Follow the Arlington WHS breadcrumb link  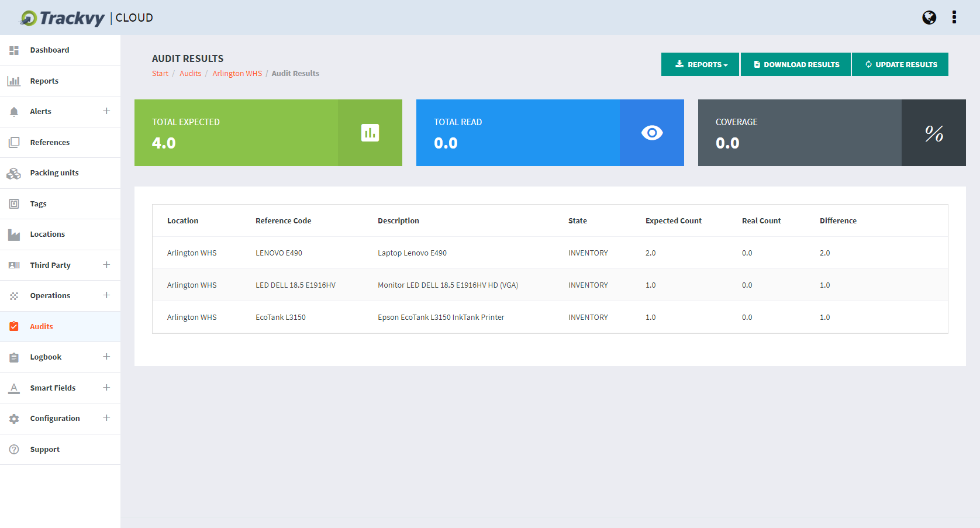click(x=237, y=74)
